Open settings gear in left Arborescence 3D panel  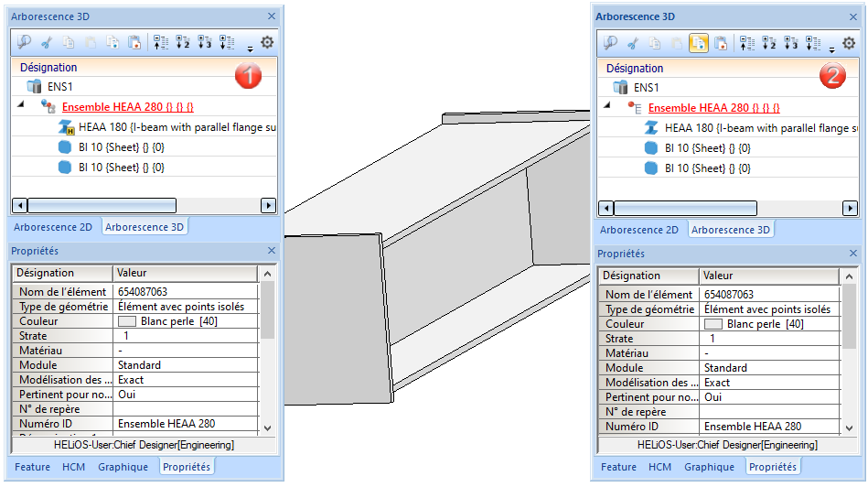click(x=267, y=42)
